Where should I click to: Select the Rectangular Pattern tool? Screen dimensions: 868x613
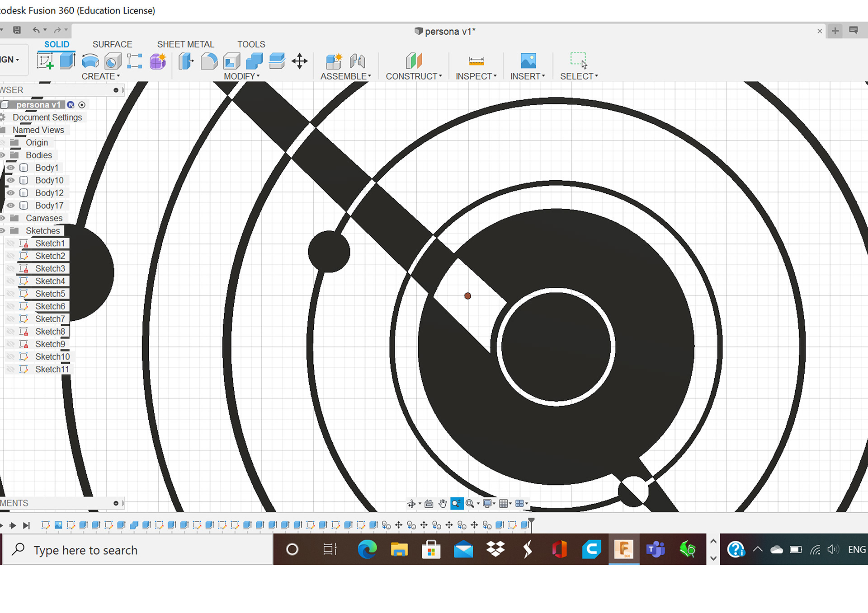(x=135, y=61)
